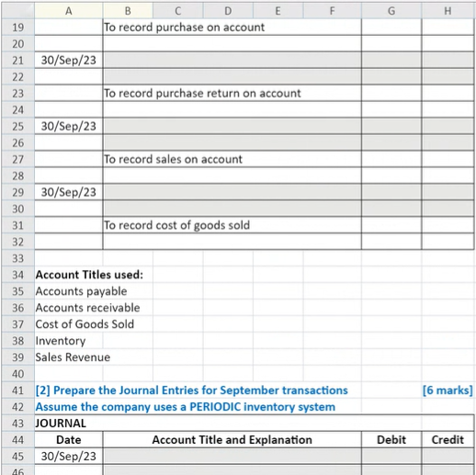Click the '[6 marks]' cell
This screenshot has width=476, height=475.
[x=448, y=390]
